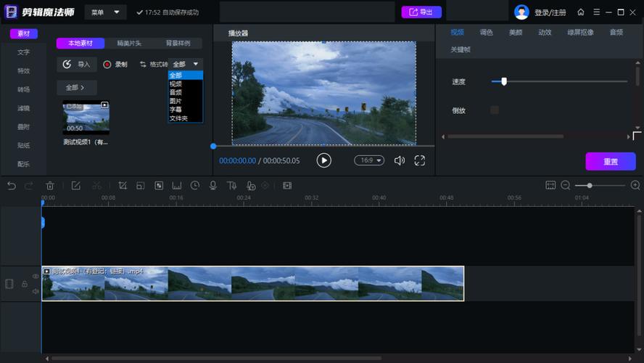
Task: Open the 转场 section in left sidebar
Action: tap(23, 89)
